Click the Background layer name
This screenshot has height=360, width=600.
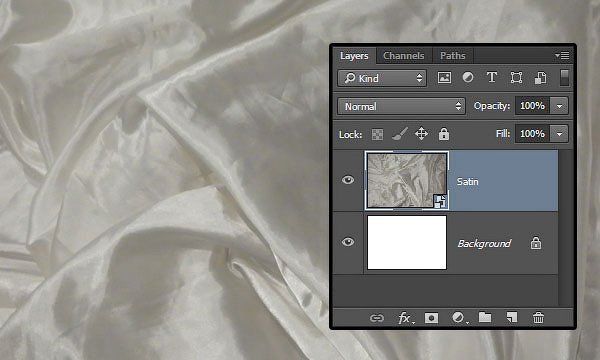click(x=484, y=243)
